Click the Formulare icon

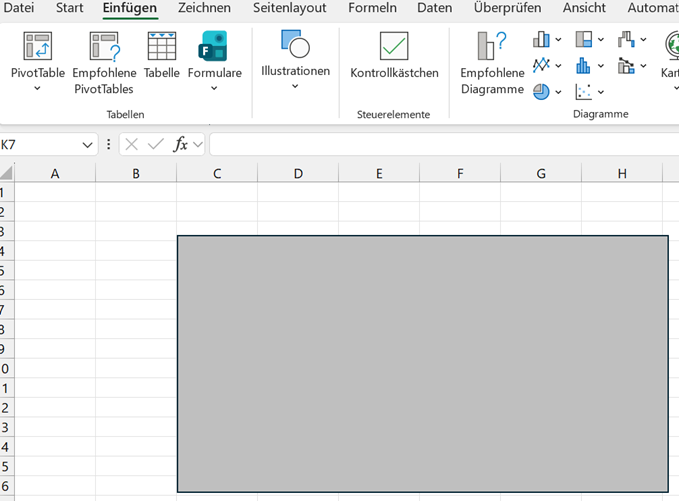coord(213,47)
